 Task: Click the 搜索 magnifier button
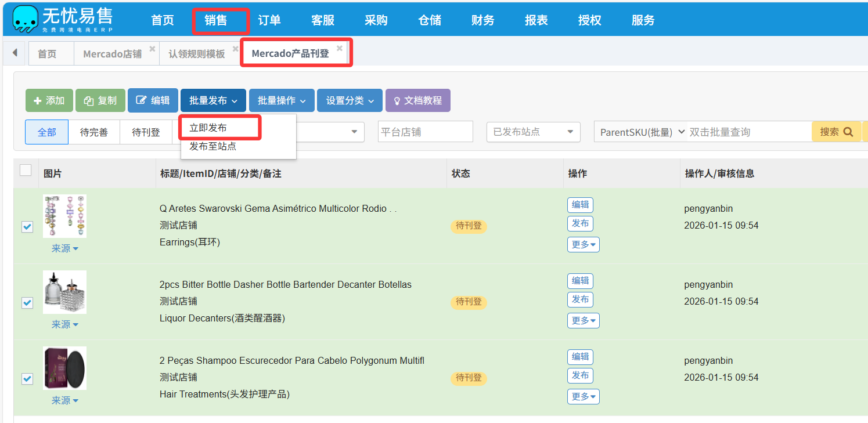835,132
